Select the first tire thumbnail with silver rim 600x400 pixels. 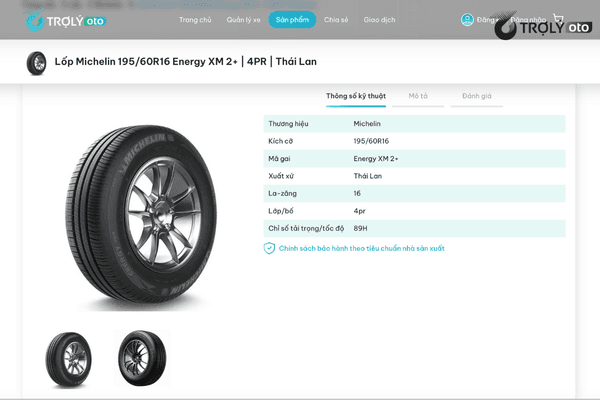[69, 360]
